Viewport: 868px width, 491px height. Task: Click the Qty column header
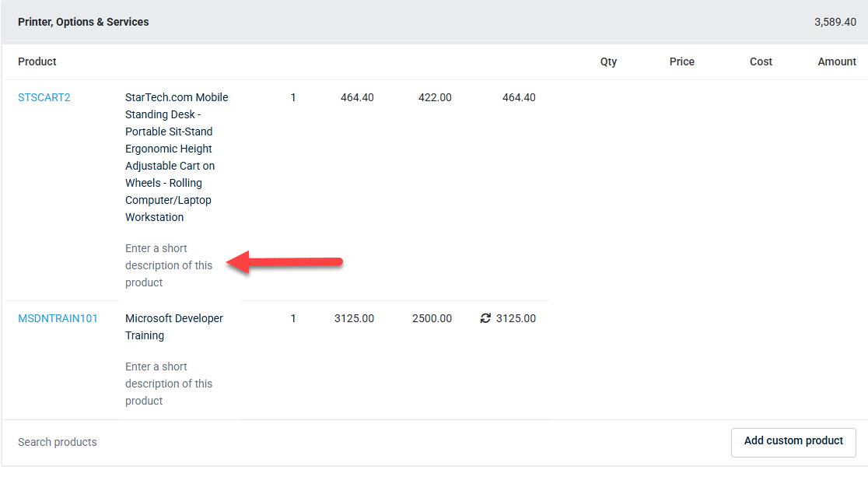(x=608, y=61)
